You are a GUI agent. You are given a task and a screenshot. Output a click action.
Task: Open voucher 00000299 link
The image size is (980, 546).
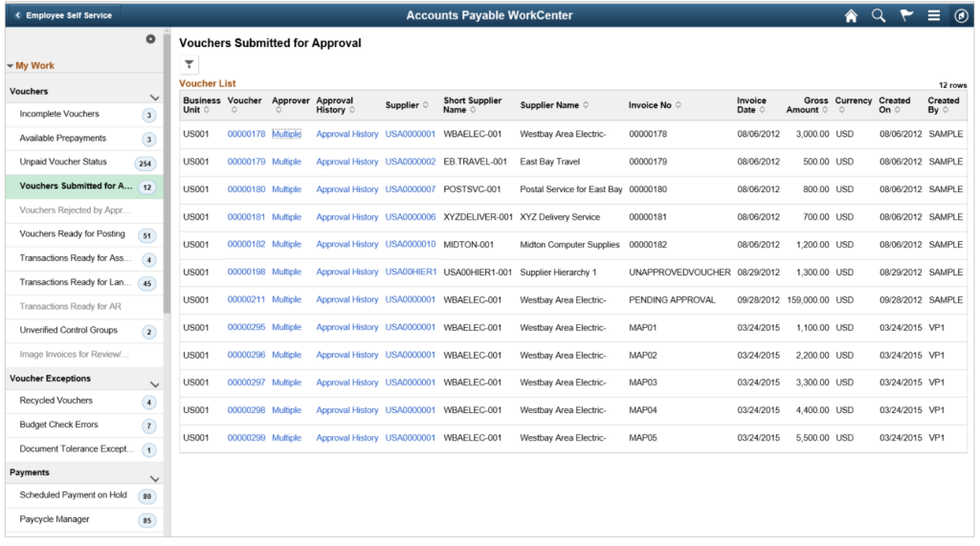[246, 438]
